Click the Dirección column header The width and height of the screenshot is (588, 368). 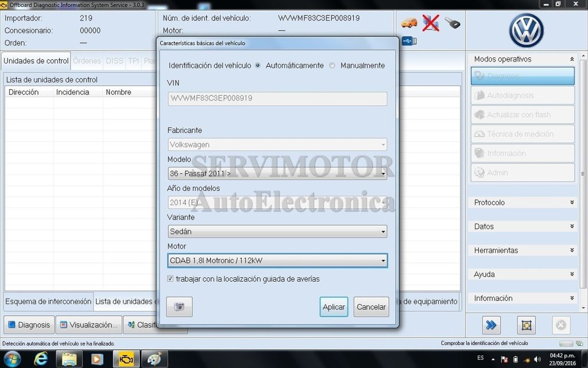pyautogui.click(x=29, y=92)
